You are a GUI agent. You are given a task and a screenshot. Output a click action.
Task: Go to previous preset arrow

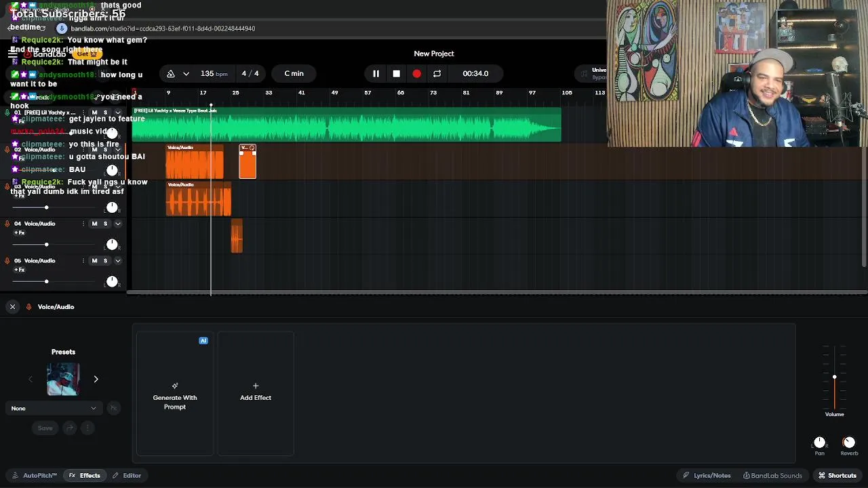tap(30, 380)
